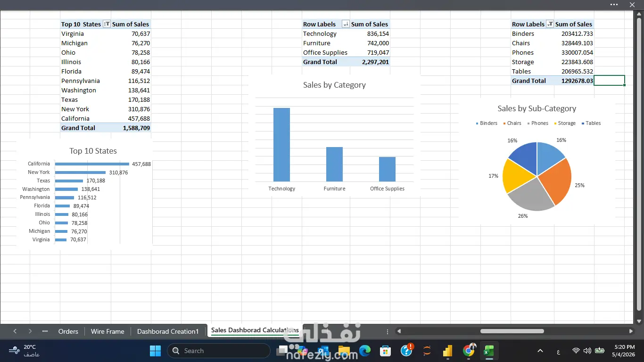Open the battery tray icon
This screenshot has width=644, height=362.
[600, 351]
